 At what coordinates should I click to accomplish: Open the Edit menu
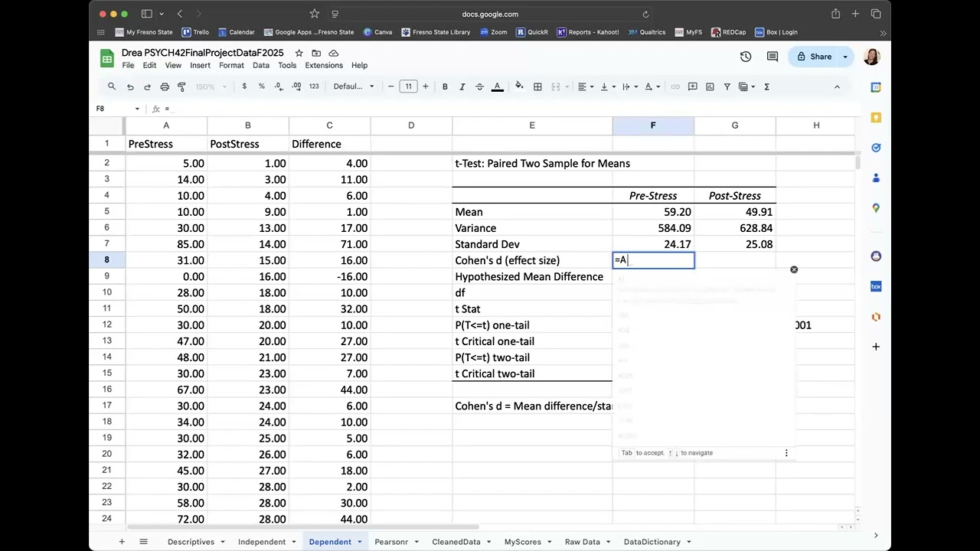point(149,65)
